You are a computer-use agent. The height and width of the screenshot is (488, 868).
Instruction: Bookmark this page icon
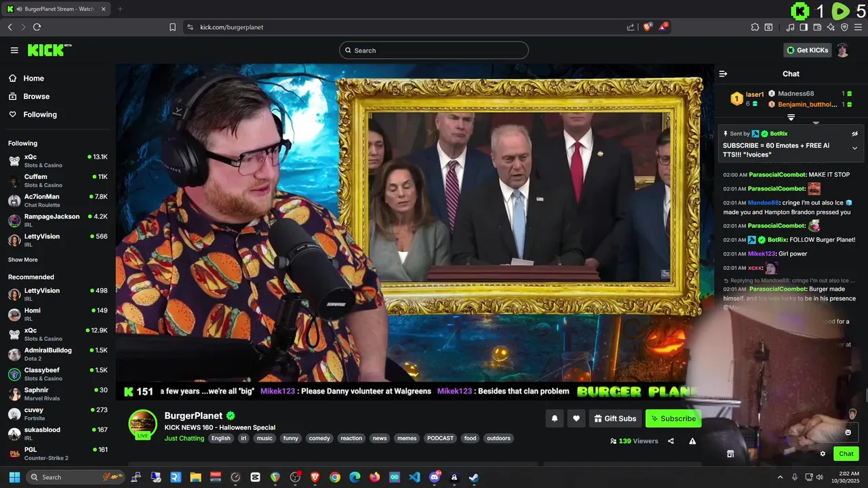[172, 27]
